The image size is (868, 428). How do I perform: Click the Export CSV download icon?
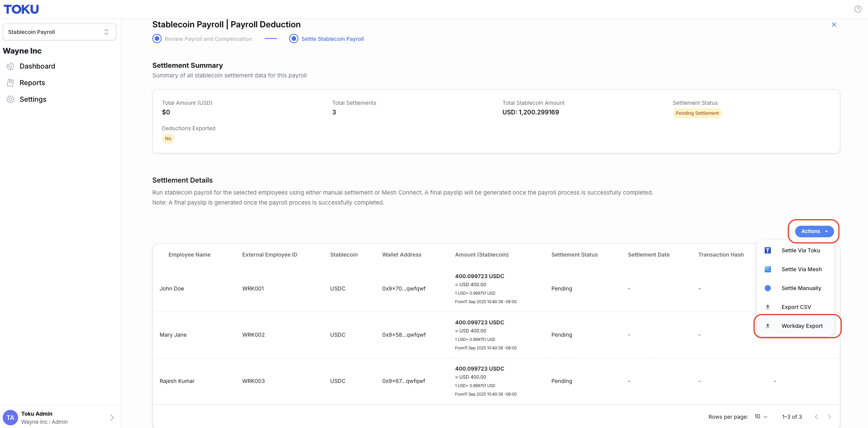[x=768, y=307]
